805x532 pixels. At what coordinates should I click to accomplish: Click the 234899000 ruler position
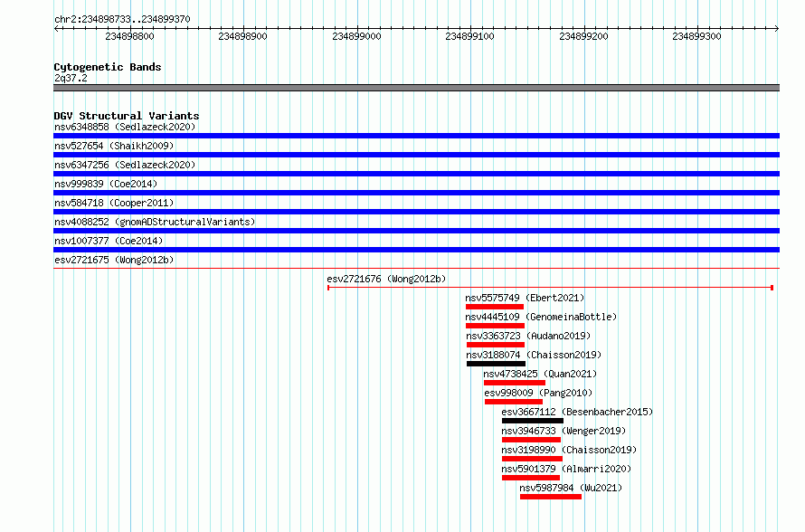[356, 36]
